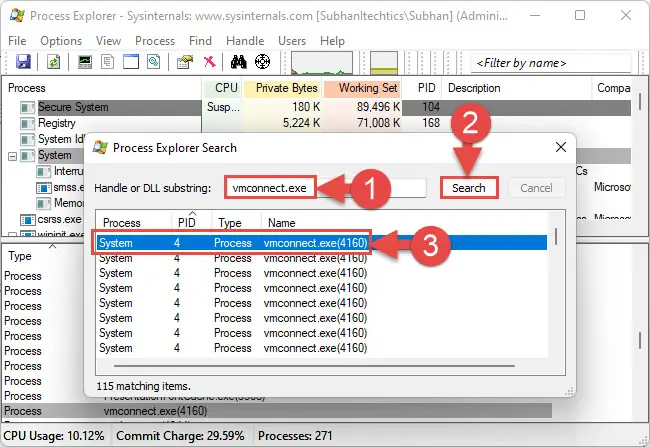Click the DLL/handle view toolbar icon
This screenshot has width=650, height=447.
[153, 62]
